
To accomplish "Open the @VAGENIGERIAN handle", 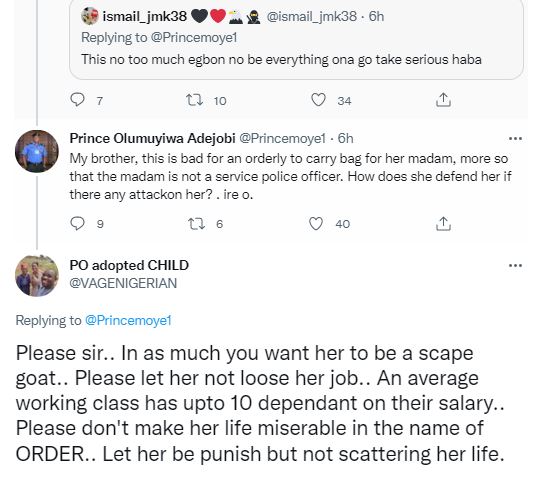I will tap(123, 283).
